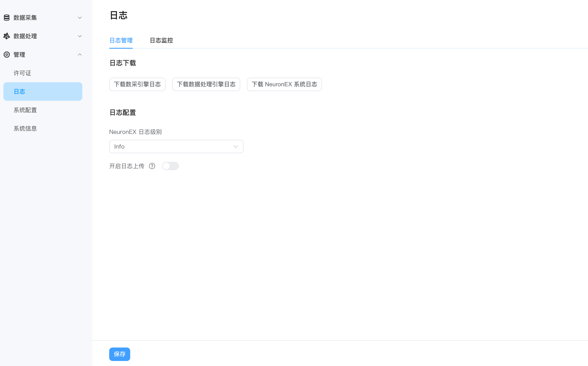Image resolution: width=588 pixels, height=366 pixels.
Task: Open 系统信息 sidebar entry
Action: click(x=25, y=128)
